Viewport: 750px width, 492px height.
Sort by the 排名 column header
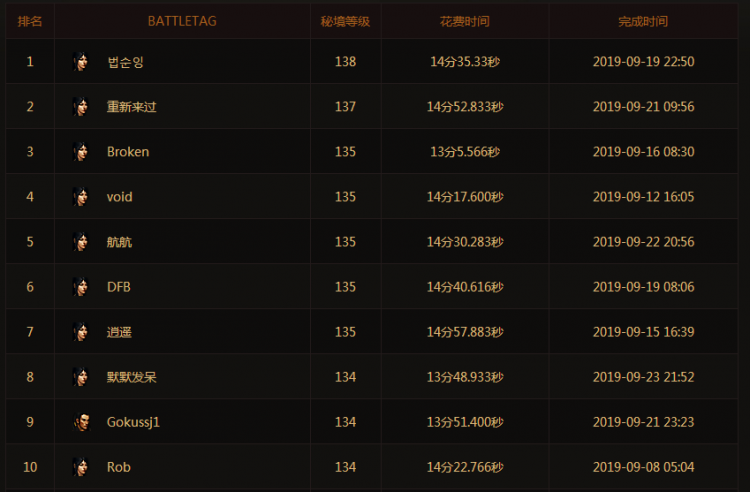pos(30,21)
